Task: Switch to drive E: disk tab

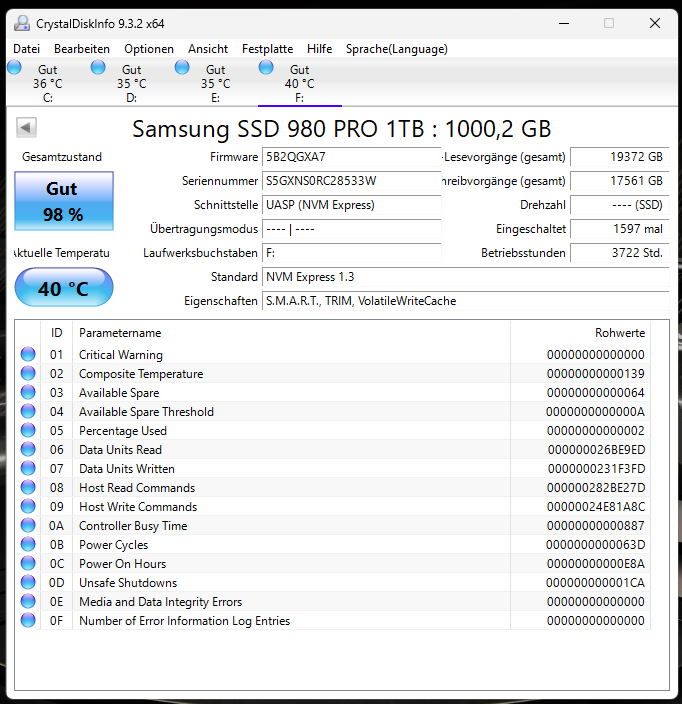Action: 216,83
